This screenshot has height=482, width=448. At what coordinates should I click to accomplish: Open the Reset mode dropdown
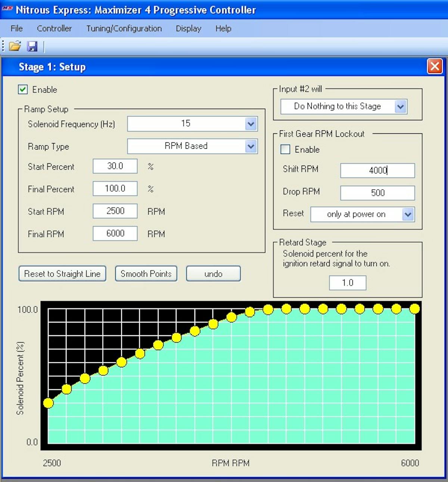pyautogui.click(x=408, y=214)
